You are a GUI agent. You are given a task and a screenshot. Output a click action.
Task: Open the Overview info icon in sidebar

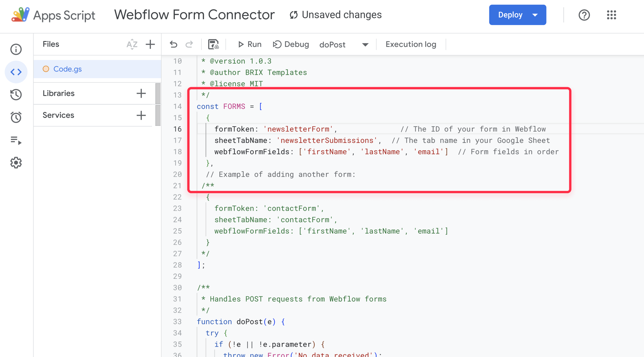point(16,49)
